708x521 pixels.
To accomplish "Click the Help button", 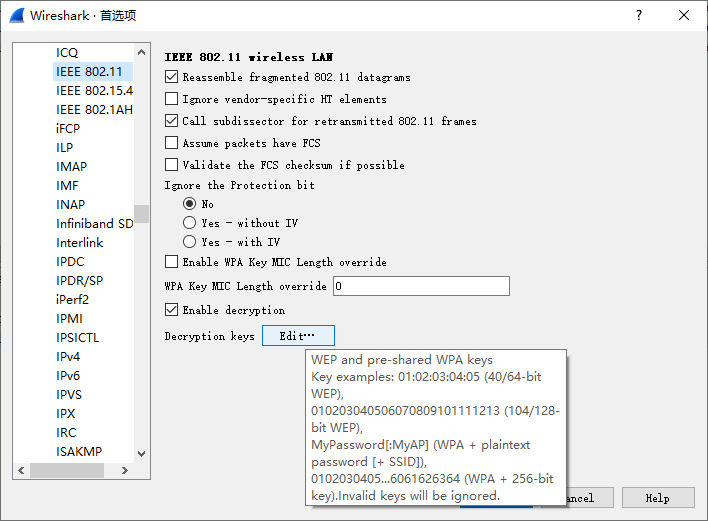I will coord(658,498).
